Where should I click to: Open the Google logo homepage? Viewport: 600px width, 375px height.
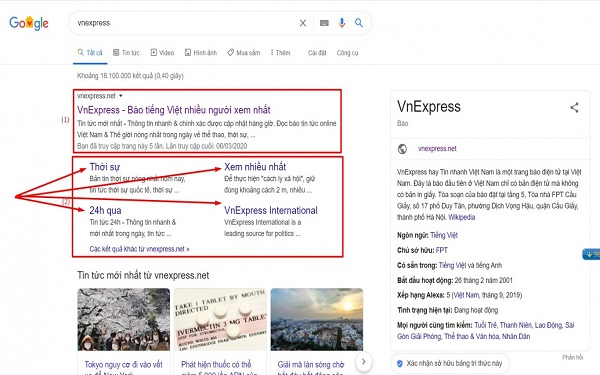pyautogui.click(x=29, y=23)
